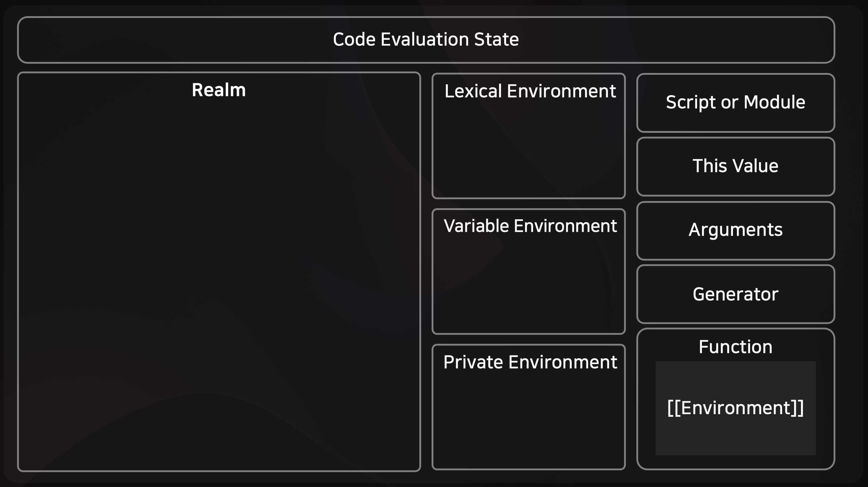
Task: Select the This Value box
Action: coord(736,166)
